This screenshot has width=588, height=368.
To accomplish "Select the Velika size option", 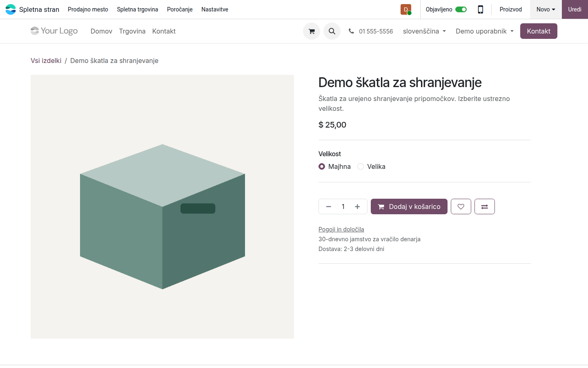I will 361,166.
